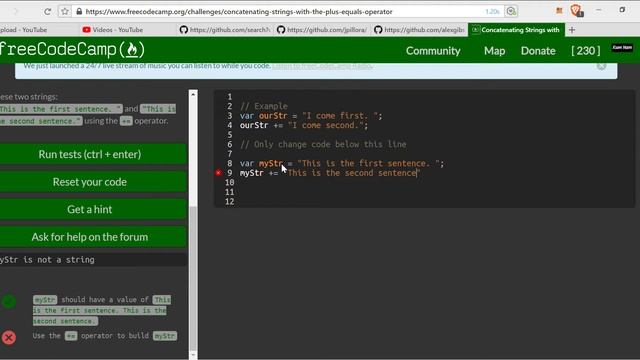Click line number 12 in editor gutter
Viewport: 640px width, 360px height.
(230, 202)
